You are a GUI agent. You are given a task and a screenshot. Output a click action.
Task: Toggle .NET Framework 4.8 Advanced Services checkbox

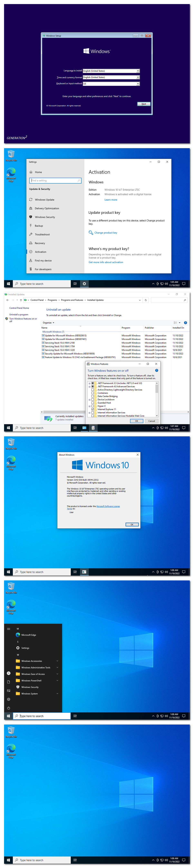tap(93, 386)
